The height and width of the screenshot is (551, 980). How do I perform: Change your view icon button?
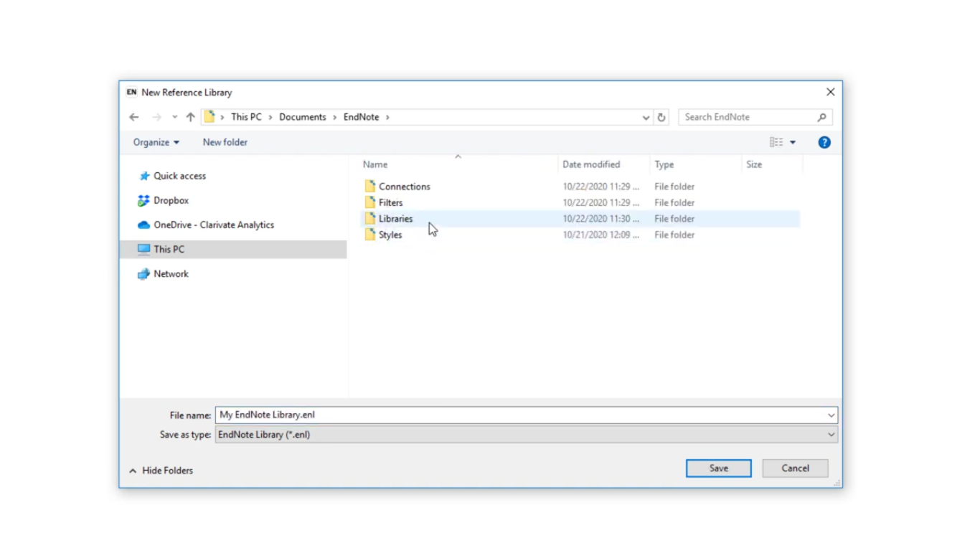776,142
